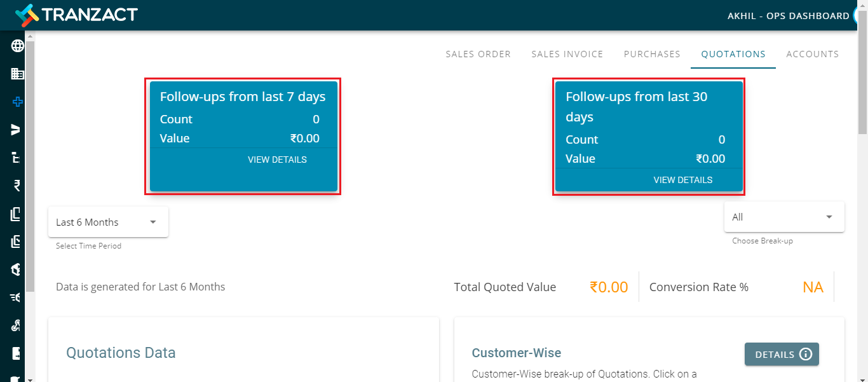Image resolution: width=868 pixels, height=382 pixels.
Task: Go to the Purchases tab
Action: tap(652, 54)
